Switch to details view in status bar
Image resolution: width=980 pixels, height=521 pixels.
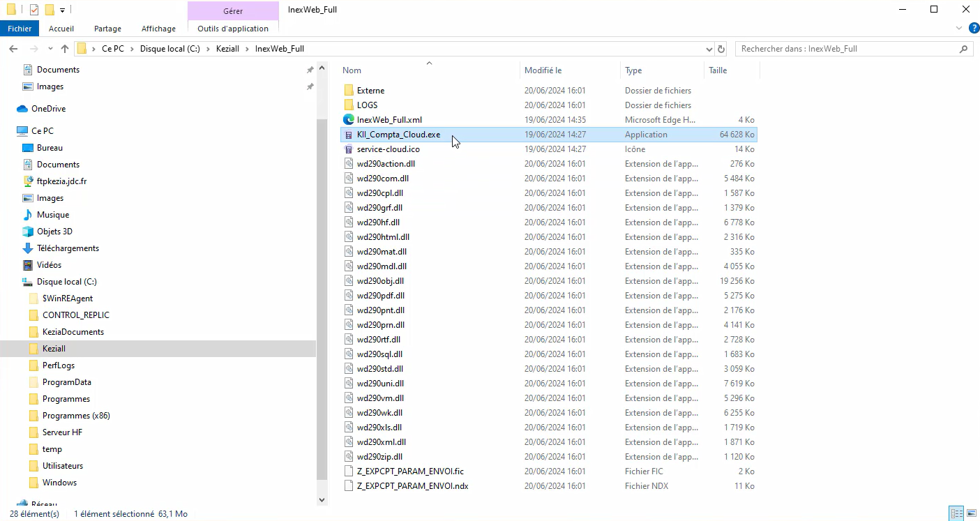point(956,513)
